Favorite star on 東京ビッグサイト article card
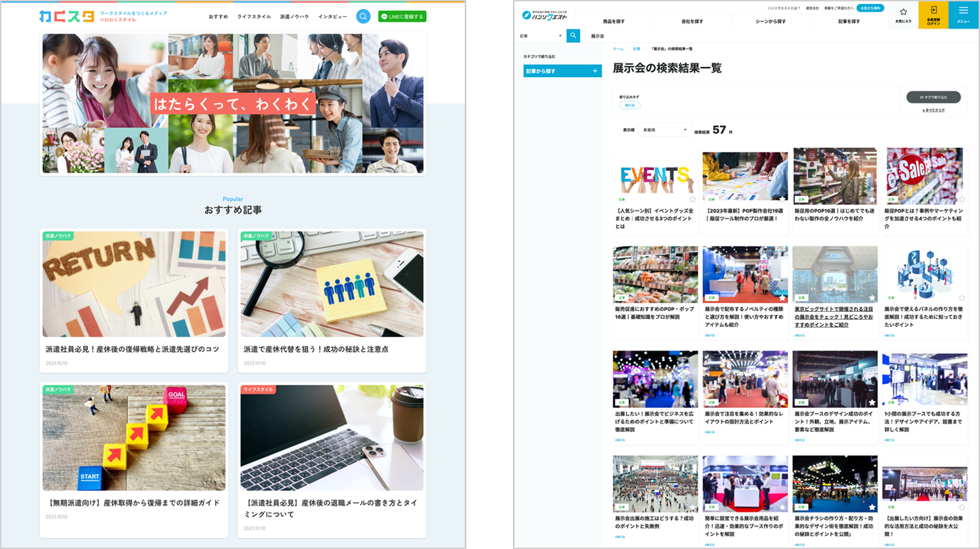980x549 pixels. click(872, 298)
